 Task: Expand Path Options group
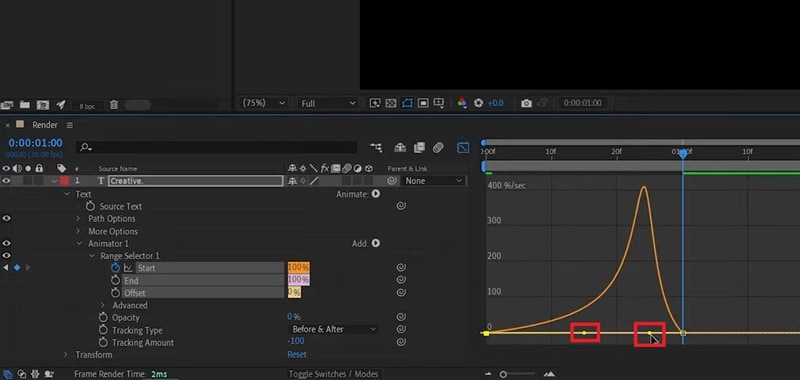pos(78,219)
